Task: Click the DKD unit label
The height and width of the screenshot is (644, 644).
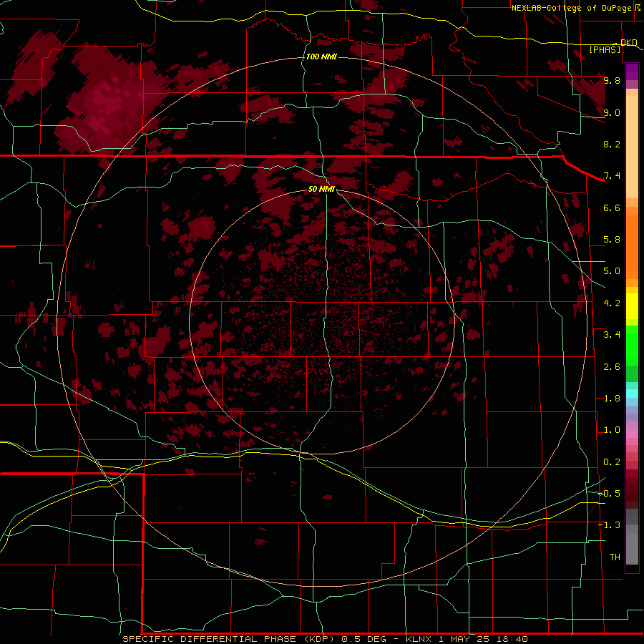Action: (628, 42)
